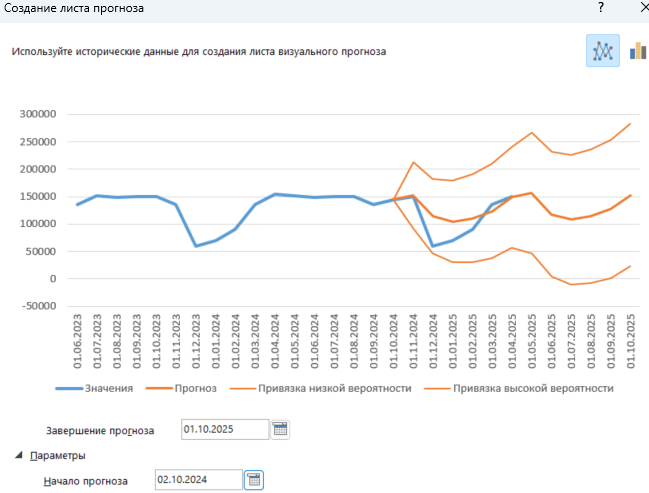
Task: Close the Создание листа прогноза dialog
Action: pos(644,7)
